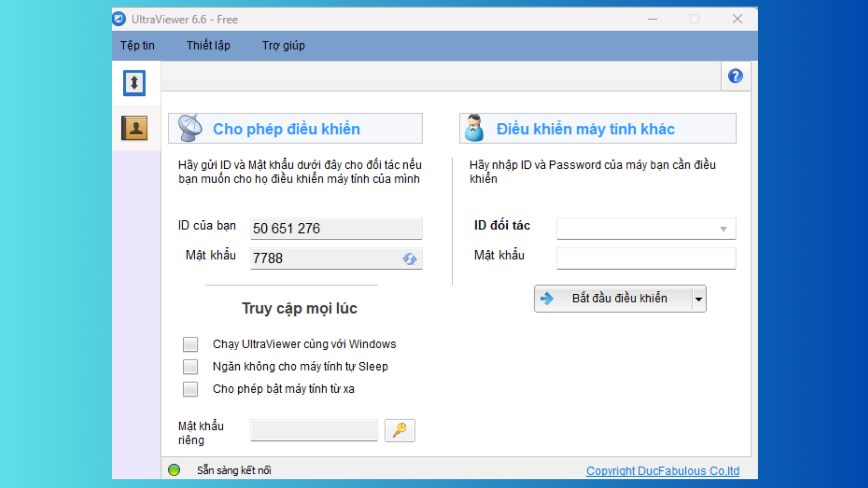Check Ngăn không cho máy tính tự Sleep
The width and height of the screenshot is (868, 488).
[x=190, y=366]
